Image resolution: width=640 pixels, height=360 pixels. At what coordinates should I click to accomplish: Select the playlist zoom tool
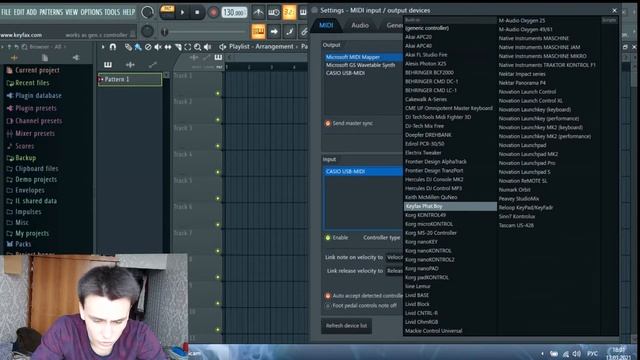(x=198, y=47)
